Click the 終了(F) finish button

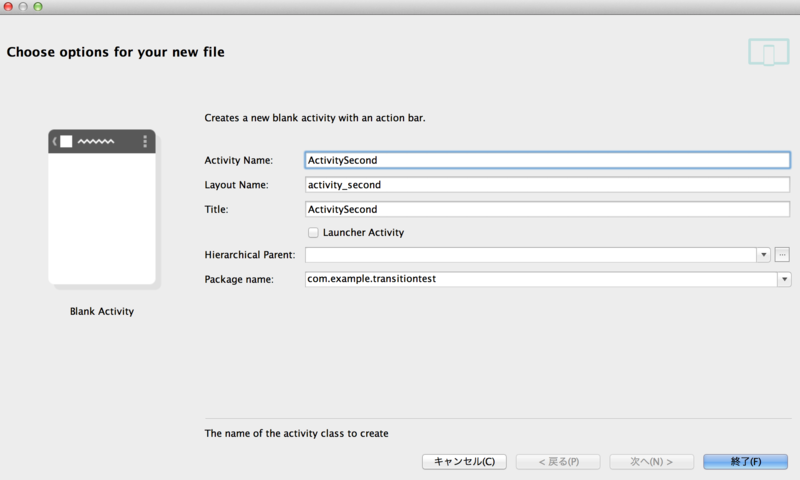click(745, 462)
